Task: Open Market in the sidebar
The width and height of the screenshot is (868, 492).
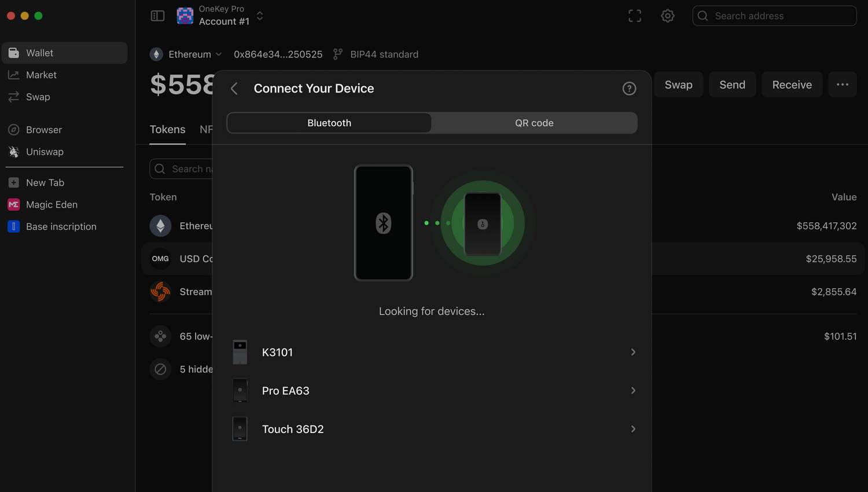Action: tap(64, 75)
